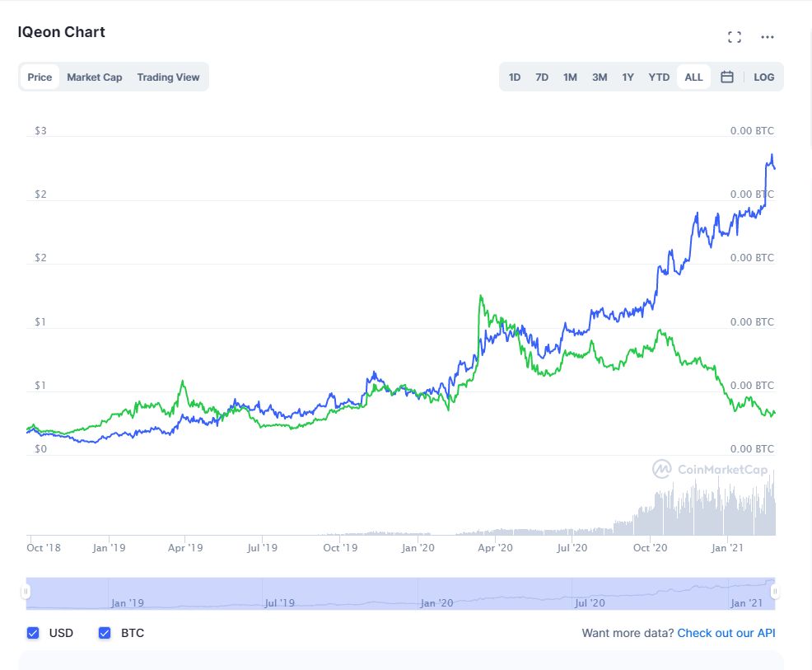This screenshot has width=812, height=670.
Task: Select the 1Y time range
Action: click(x=628, y=77)
